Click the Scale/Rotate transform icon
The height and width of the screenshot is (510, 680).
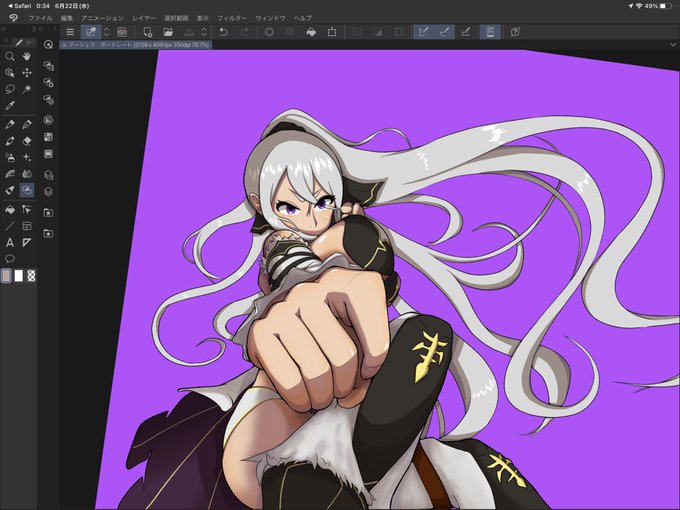pyautogui.click(x=332, y=32)
